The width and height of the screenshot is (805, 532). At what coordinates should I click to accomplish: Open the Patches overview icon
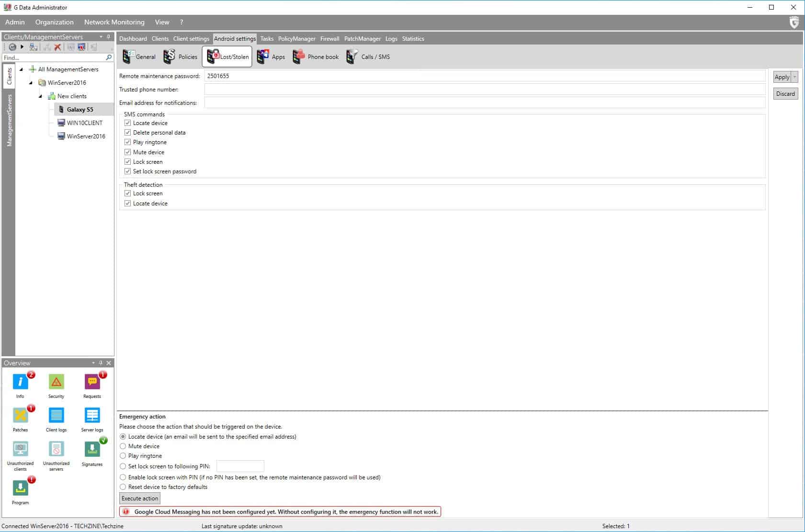(20, 415)
